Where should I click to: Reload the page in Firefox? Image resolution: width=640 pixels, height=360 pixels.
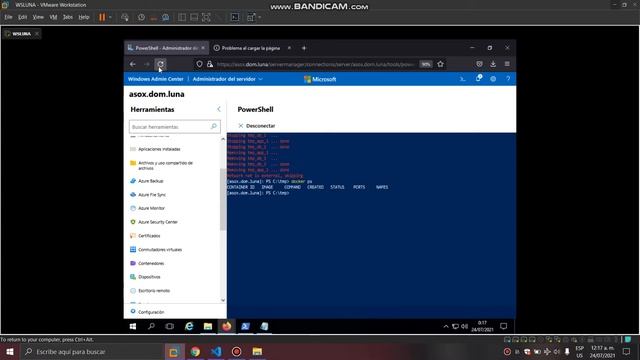[x=161, y=64]
